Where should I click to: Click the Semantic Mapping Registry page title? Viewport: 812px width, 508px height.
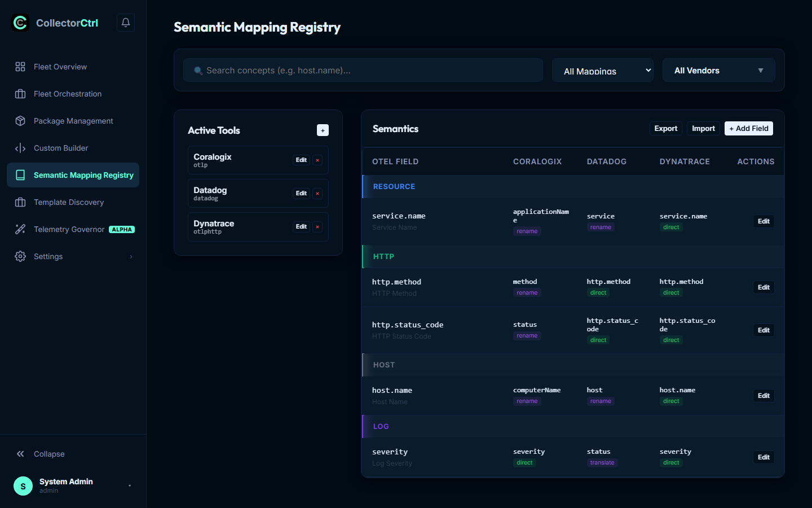coord(257,27)
